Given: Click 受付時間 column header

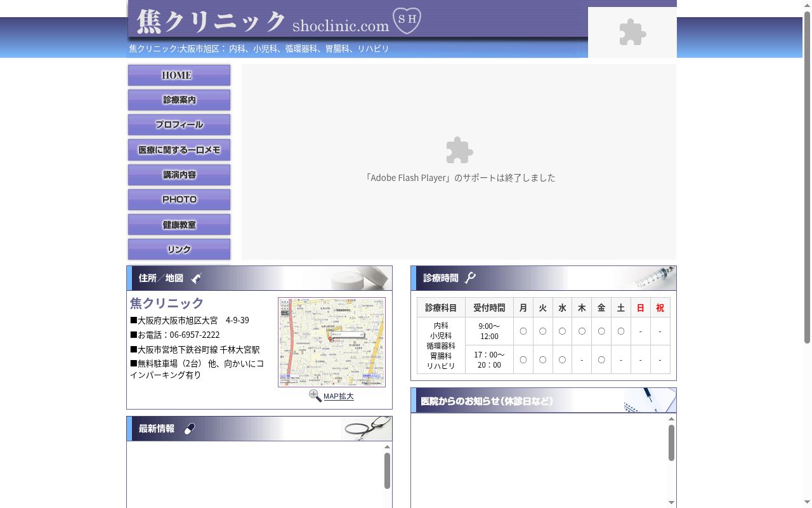Looking at the screenshot, I should 489,308.
